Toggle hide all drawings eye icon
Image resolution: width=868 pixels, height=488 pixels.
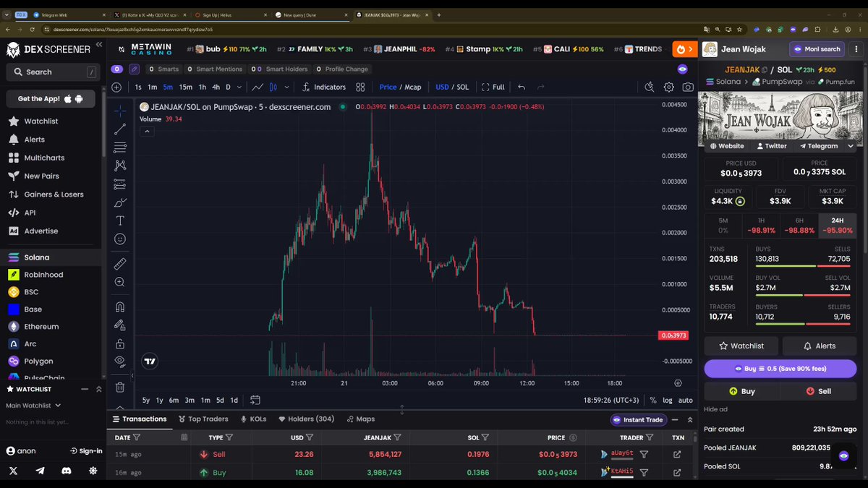pos(120,361)
